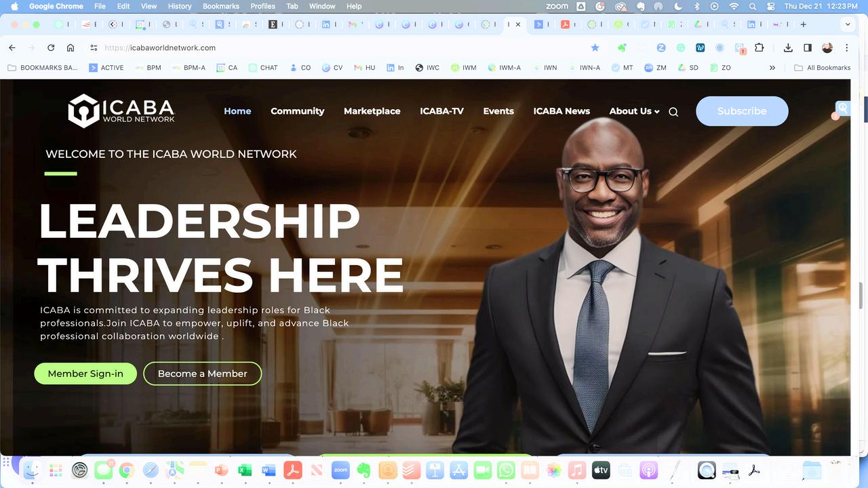The image size is (868, 488).
Task: Click the URL address field
Action: [339, 47]
